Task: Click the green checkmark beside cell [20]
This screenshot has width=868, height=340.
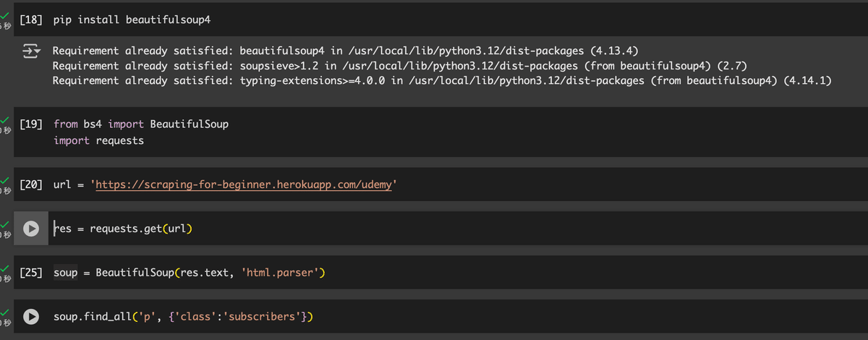Action: pyautogui.click(x=5, y=179)
